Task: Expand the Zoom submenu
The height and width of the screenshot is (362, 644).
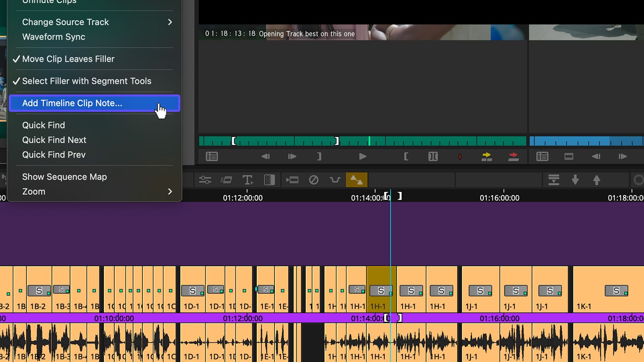Action: [x=33, y=191]
